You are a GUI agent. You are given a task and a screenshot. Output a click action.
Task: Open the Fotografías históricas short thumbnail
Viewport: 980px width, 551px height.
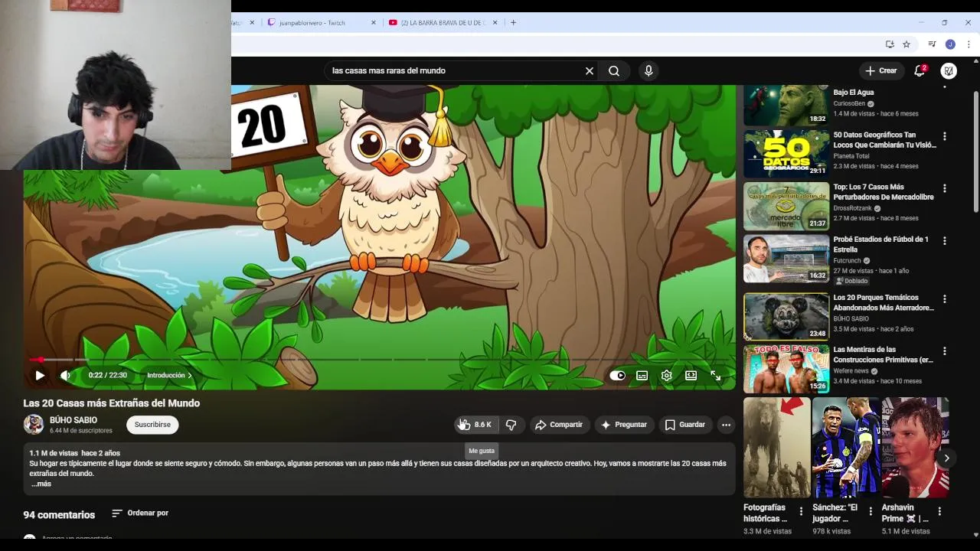776,448
